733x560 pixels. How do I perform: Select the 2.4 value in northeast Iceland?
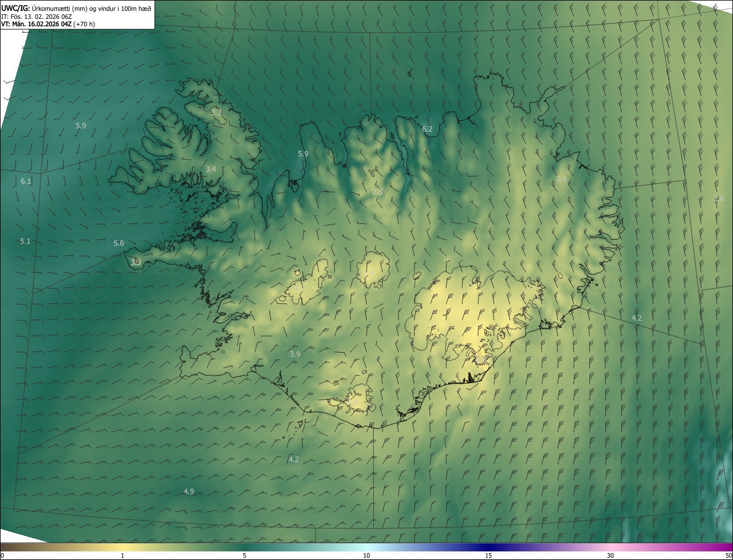tap(561, 179)
